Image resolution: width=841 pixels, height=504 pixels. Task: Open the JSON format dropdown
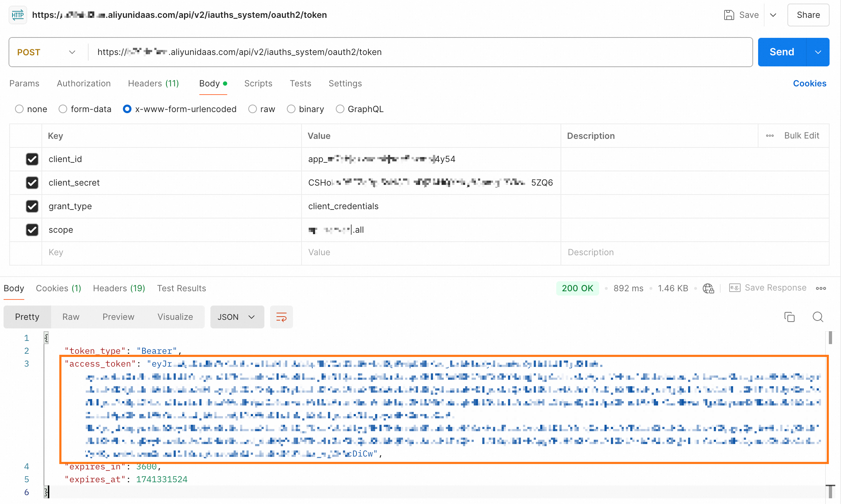[237, 317]
